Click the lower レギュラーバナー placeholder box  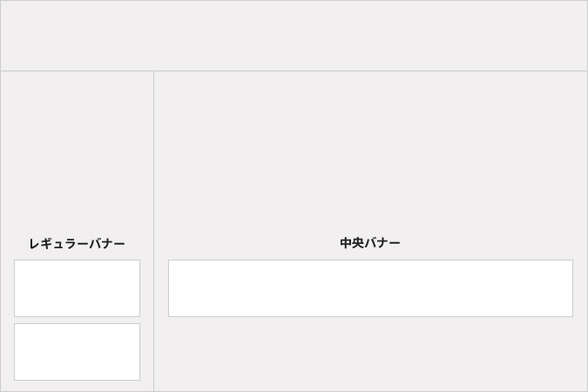(77, 352)
